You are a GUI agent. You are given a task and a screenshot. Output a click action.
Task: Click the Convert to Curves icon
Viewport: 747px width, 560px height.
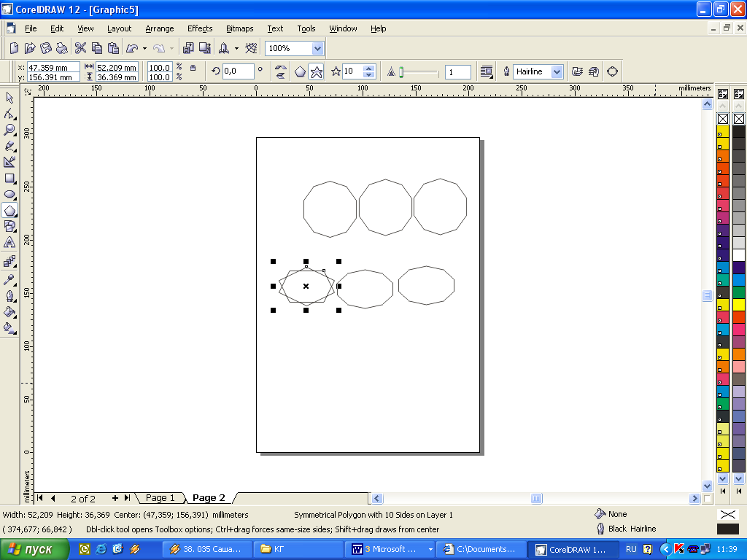(x=613, y=71)
